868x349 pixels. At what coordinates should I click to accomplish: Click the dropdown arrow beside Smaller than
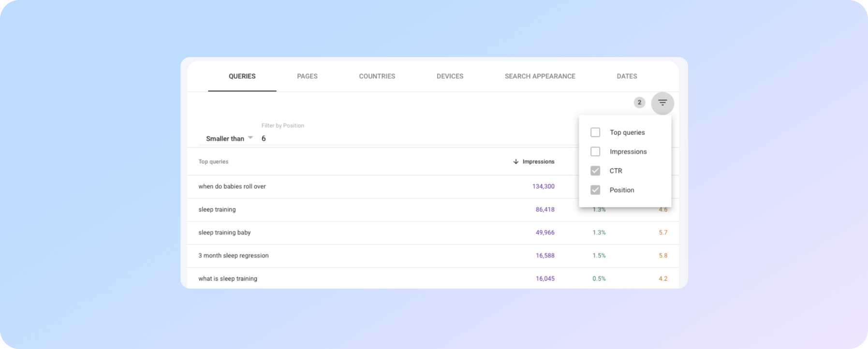(250, 138)
